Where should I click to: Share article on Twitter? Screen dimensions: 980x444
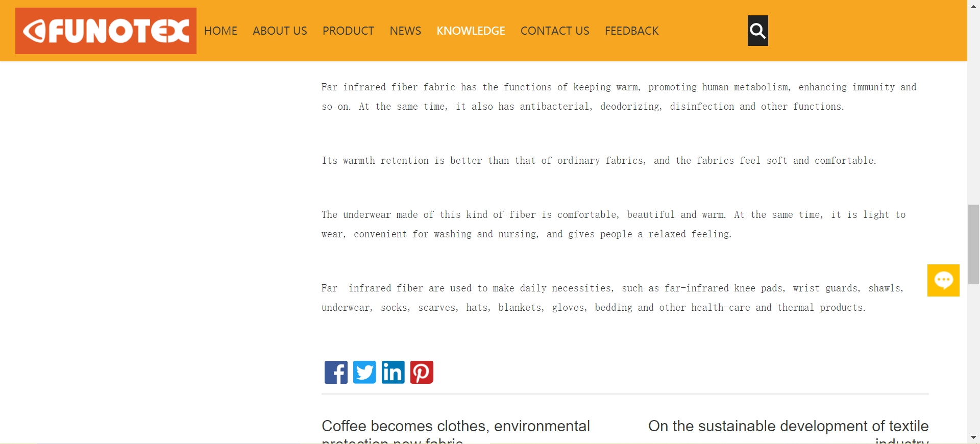click(364, 372)
